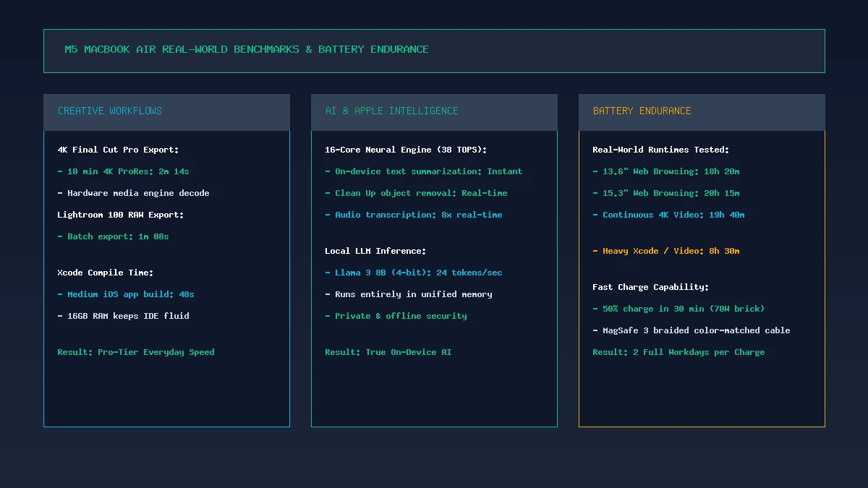868x488 pixels.
Task: Click the '10 min 4K ProRes: 2m 14s' line
Action: 123,171
